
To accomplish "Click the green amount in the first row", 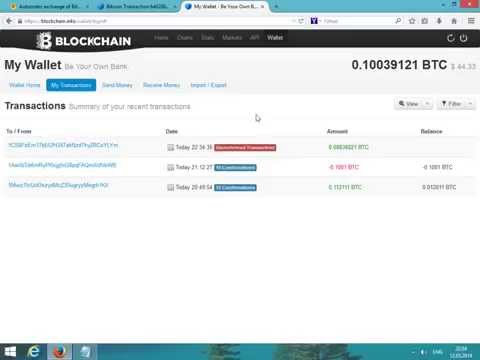I will click(x=348, y=147).
